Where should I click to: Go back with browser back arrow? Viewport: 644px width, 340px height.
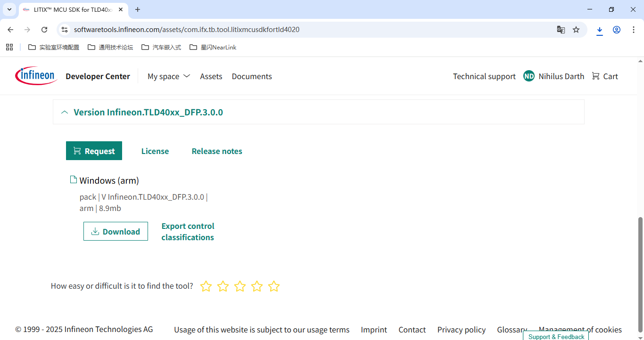10,30
